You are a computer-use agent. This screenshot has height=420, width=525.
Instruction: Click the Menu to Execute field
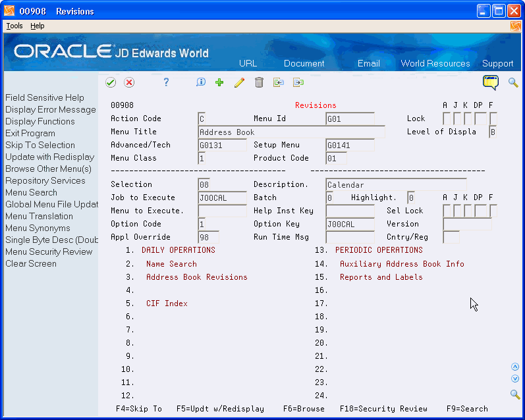point(223,211)
